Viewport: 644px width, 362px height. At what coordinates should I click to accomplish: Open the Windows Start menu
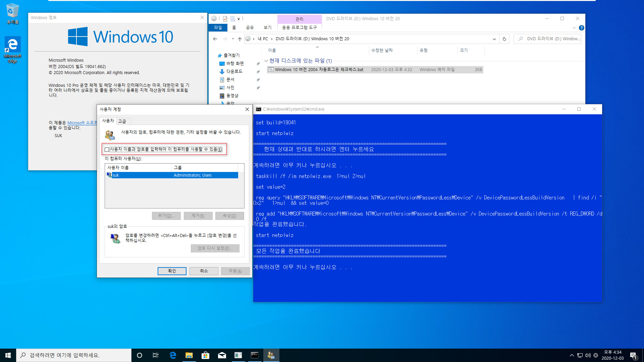[8, 355]
